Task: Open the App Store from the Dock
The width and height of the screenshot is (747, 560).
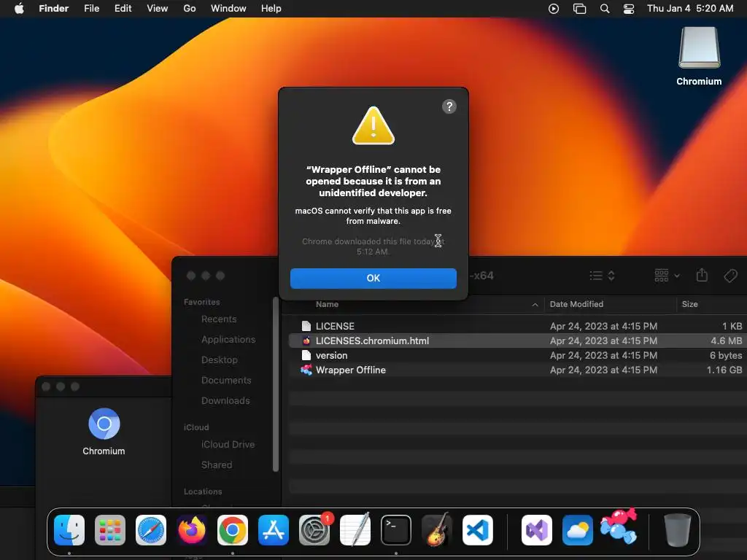Action: click(x=274, y=530)
